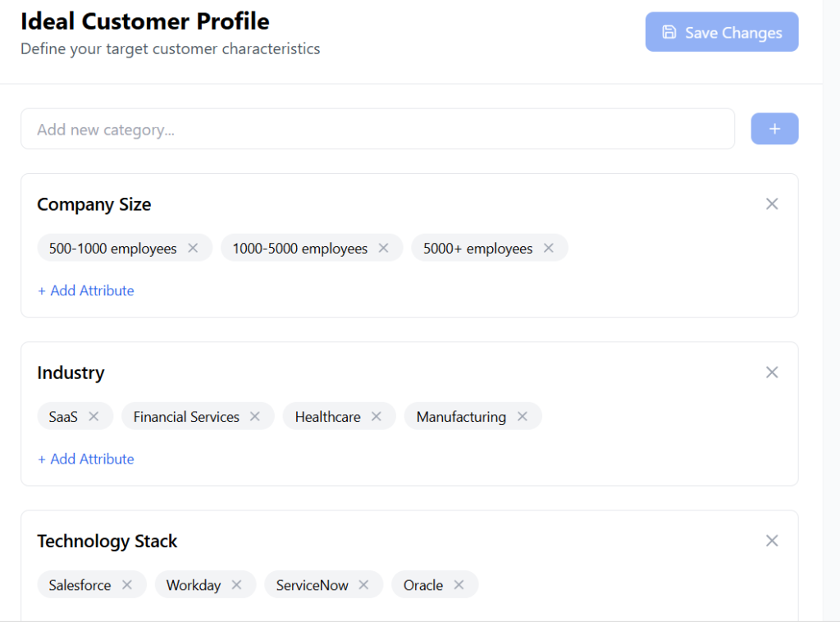Viewport: 840px width, 622px height.
Task: Remove the ServiceNow tag
Action: pyautogui.click(x=364, y=584)
